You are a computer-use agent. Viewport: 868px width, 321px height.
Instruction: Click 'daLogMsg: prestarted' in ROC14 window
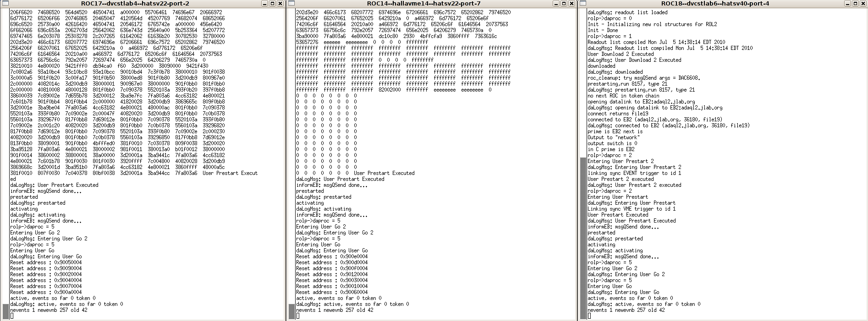tap(324, 197)
